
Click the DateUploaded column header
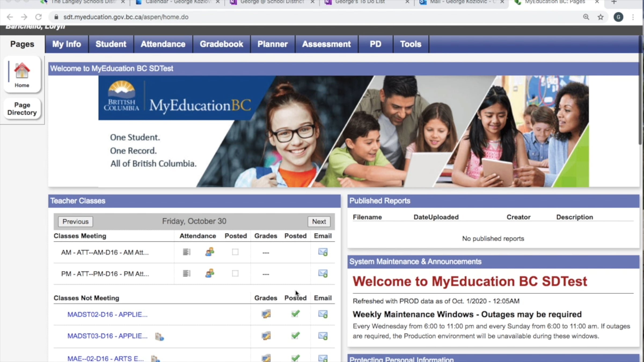point(436,217)
